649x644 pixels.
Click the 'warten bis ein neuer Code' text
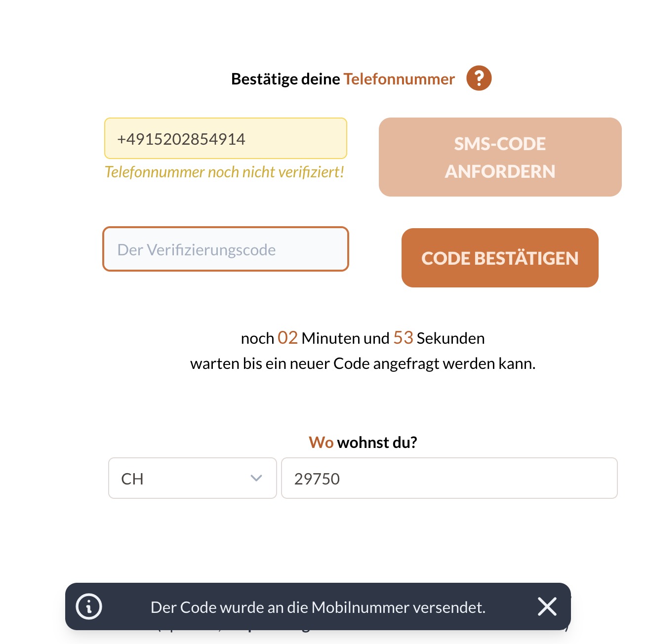(363, 363)
